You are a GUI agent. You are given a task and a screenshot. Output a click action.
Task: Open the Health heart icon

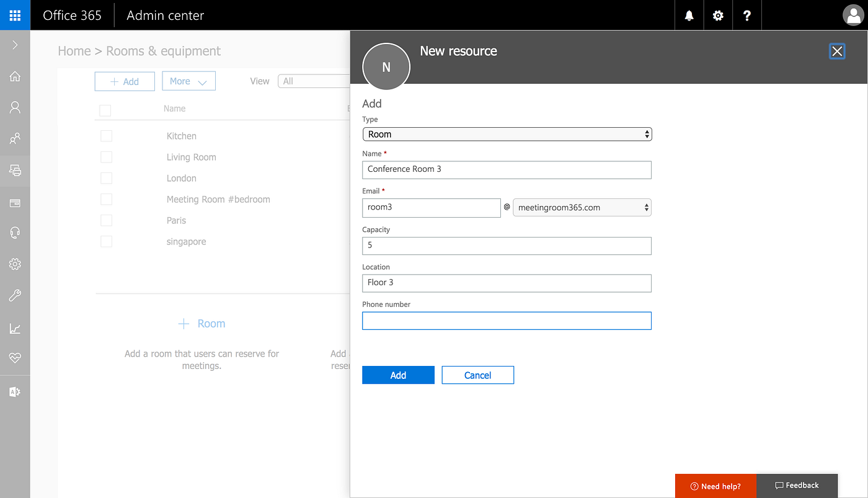15,358
